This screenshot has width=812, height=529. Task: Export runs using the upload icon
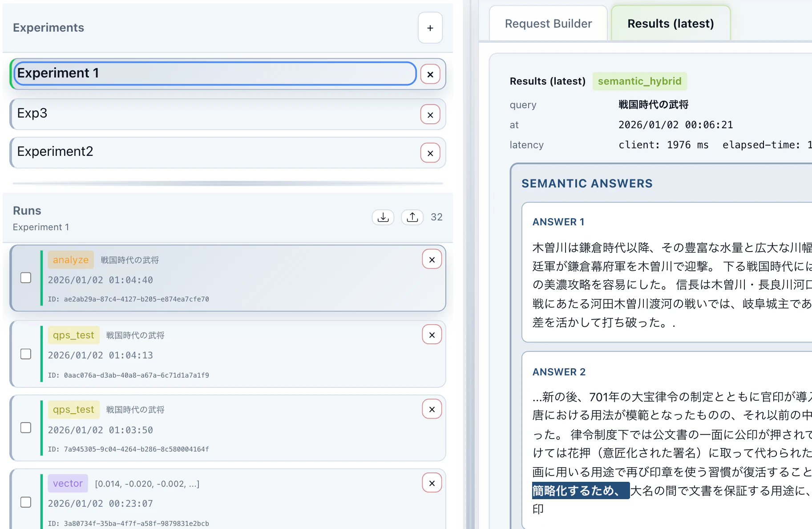click(x=412, y=217)
